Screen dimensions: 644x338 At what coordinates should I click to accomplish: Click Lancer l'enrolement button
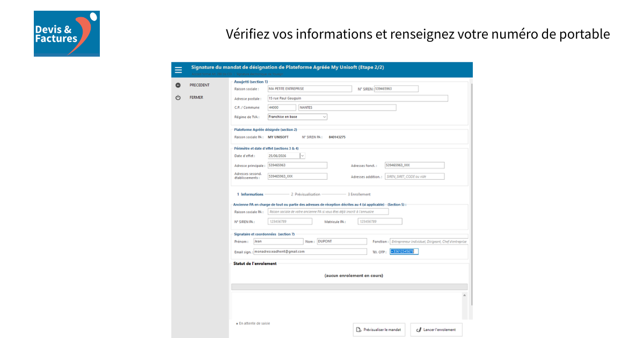[x=436, y=329]
